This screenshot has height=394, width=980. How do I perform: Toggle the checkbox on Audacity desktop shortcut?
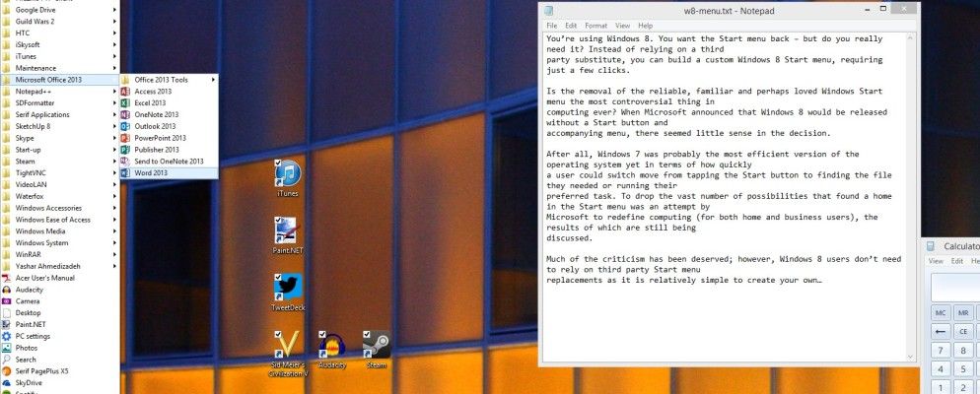321,334
